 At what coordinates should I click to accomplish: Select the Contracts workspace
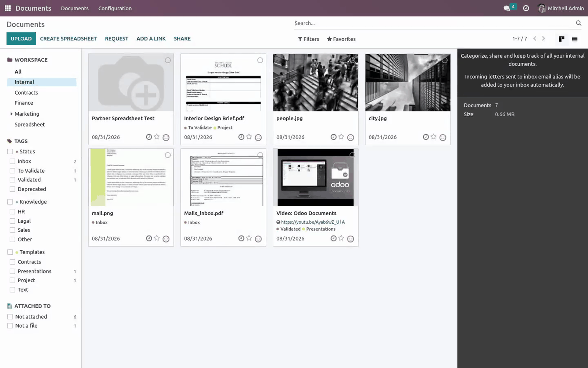[x=26, y=93]
